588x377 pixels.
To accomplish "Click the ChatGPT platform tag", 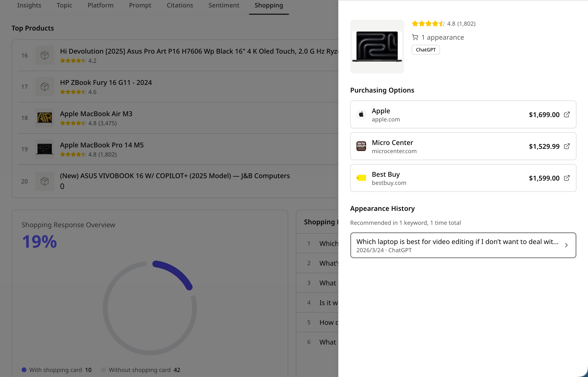I will click(x=426, y=50).
